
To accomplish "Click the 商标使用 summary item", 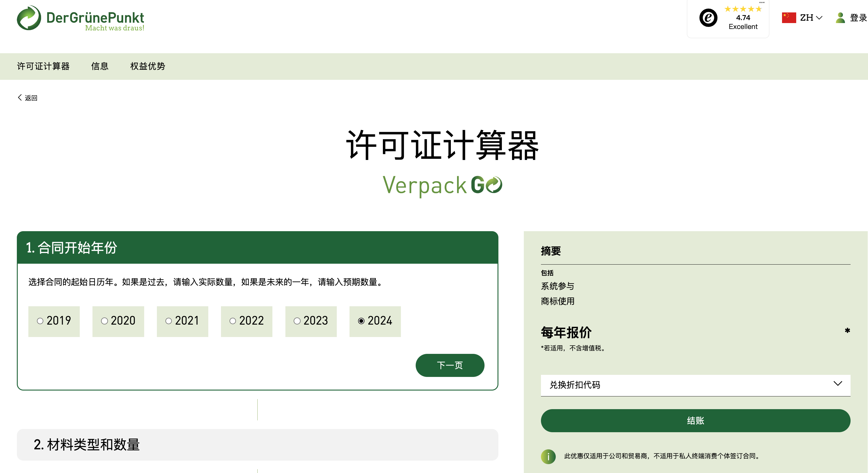I will (558, 301).
